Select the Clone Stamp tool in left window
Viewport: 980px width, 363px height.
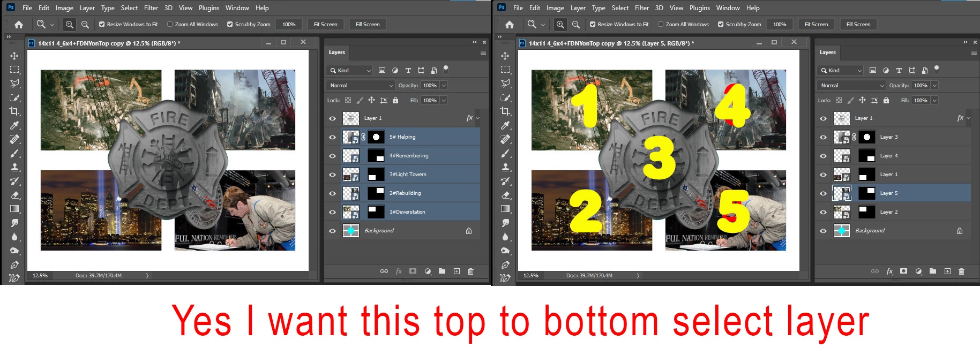(x=14, y=167)
